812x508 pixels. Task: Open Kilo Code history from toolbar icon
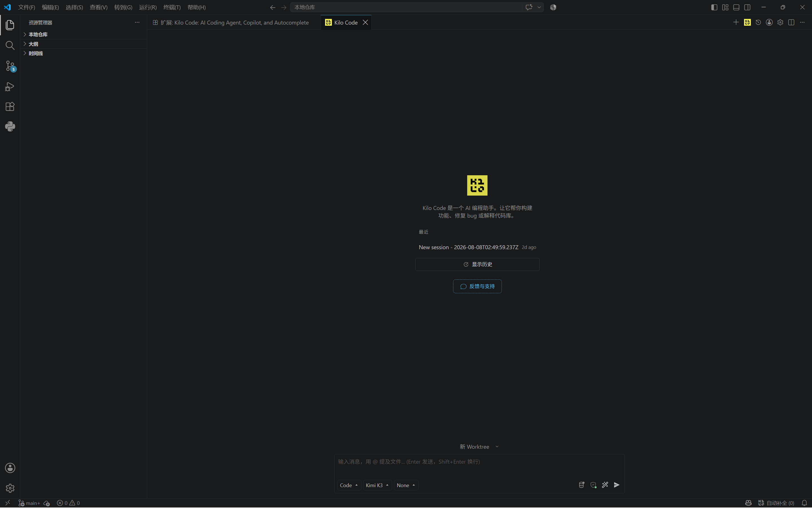click(758, 23)
